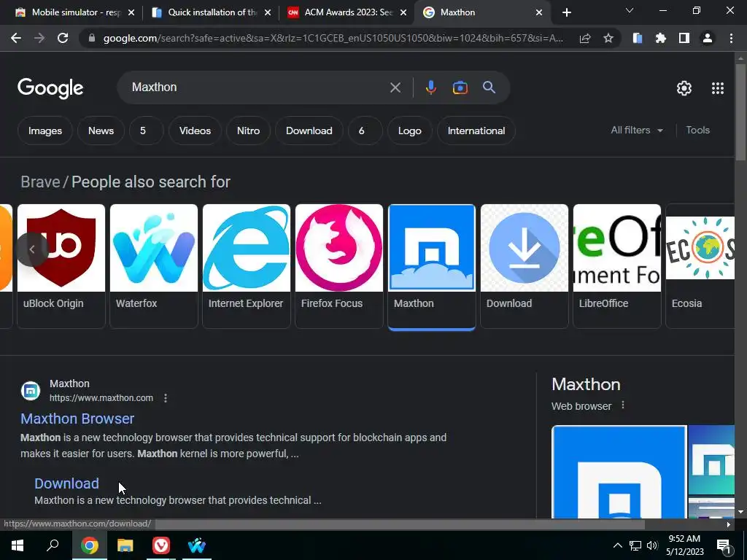
Task: Open the Download sitelink under Maxthon
Action: point(66,483)
